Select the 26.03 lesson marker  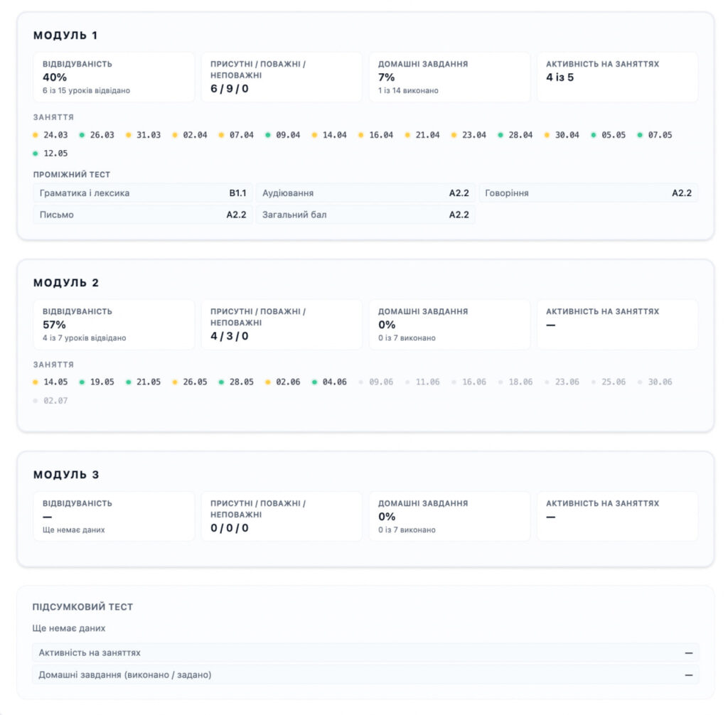point(97,135)
